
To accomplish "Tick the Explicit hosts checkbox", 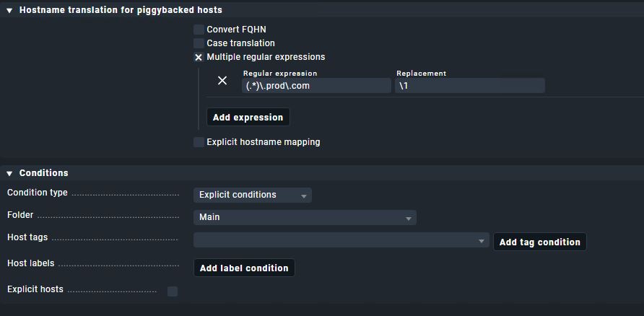I will (x=173, y=291).
